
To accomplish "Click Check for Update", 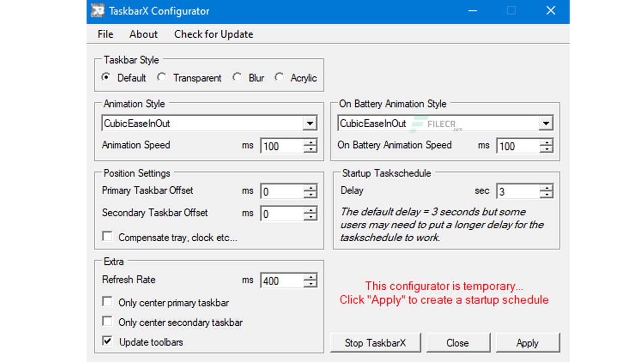I will [x=213, y=34].
